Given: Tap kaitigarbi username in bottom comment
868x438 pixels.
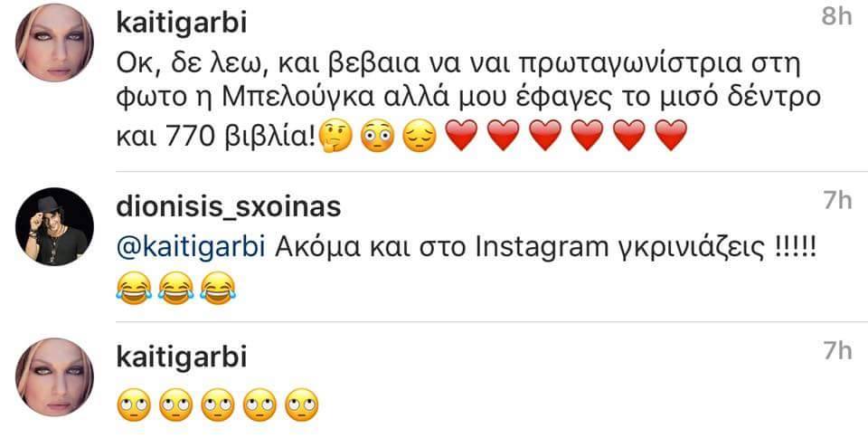Looking at the screenshot, I should [181, 357].
